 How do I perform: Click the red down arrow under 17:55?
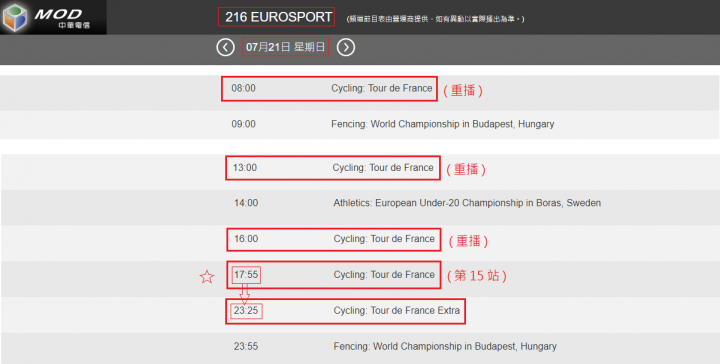[x=245, y=293]
